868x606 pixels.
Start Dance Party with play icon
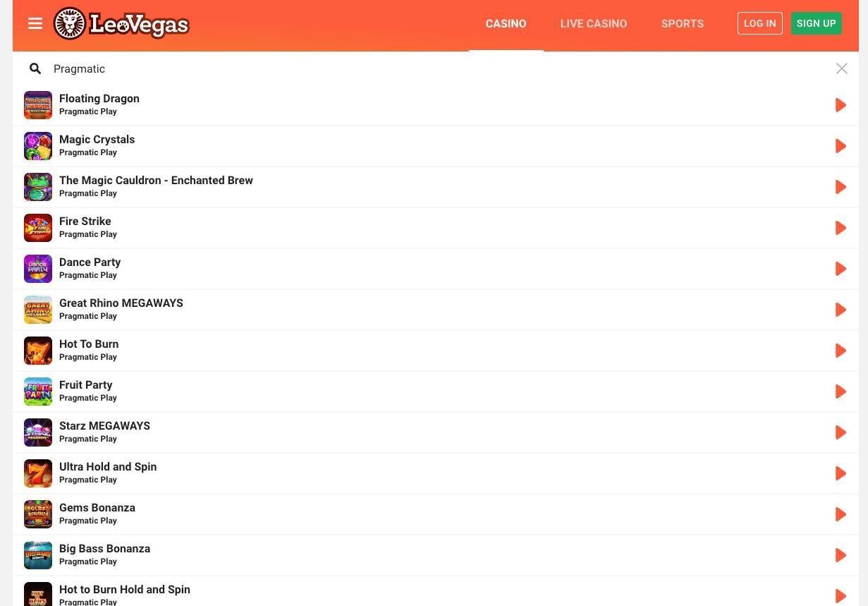pyautogui.click(x=840, y=269)
